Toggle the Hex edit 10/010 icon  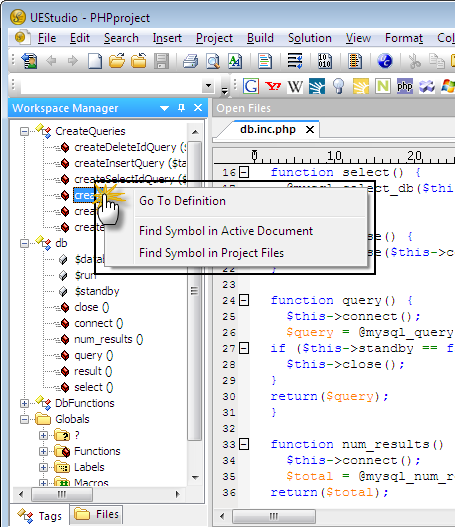pyautogui.click(x=325, y=61)
